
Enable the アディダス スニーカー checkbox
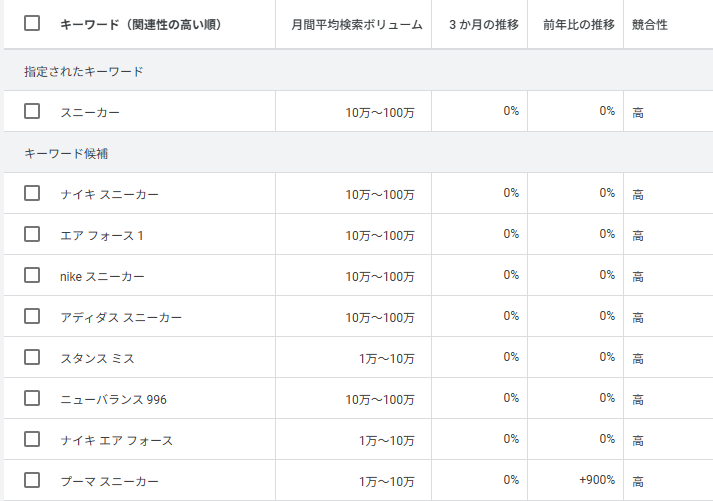[x=32, y=316]
